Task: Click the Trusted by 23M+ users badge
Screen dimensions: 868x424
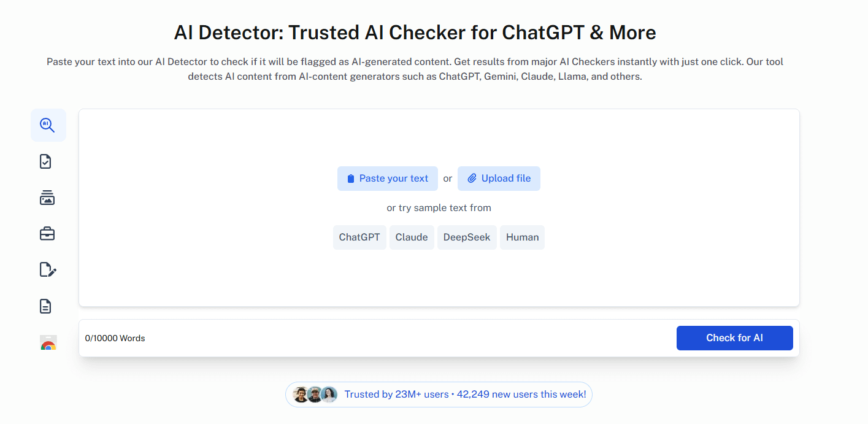Action: [439, 395]
